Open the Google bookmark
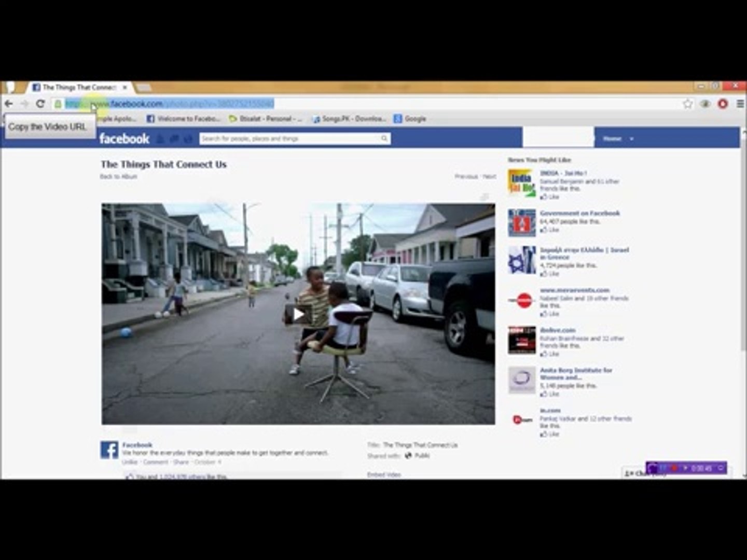 click(x=410, y=119)
